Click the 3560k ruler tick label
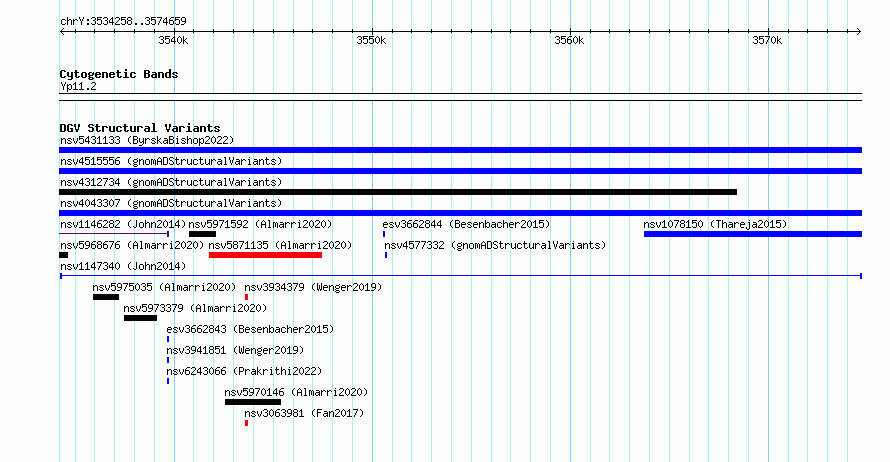The height and width of the screenshot is (462, 890). point(569,40)
